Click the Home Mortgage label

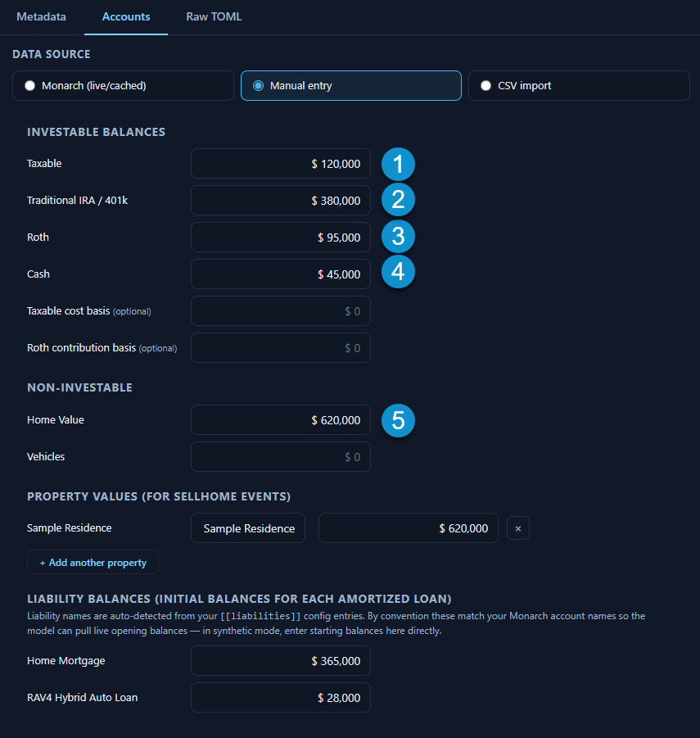[x=65, y=661]
